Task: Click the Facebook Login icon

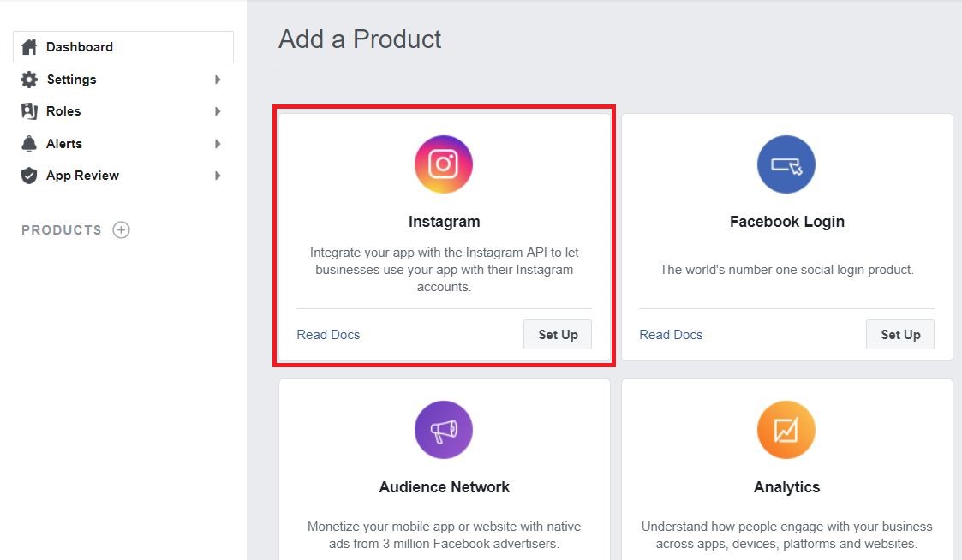Action: [786, 164]
